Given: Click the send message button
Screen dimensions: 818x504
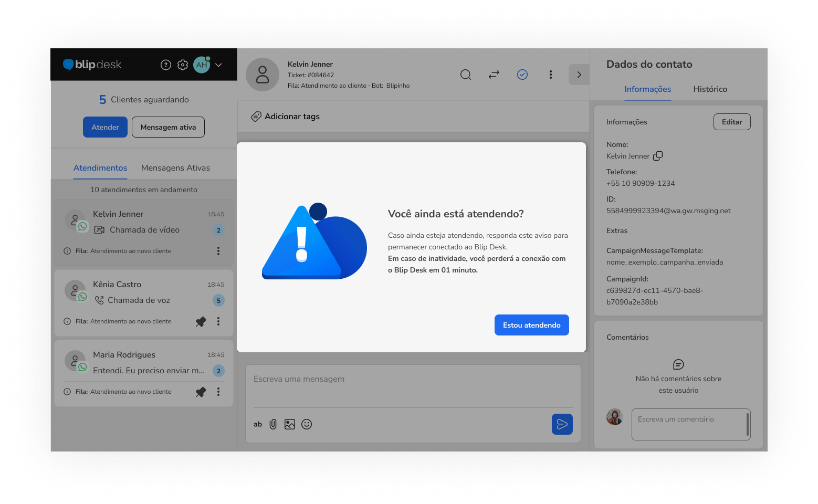Looking at the screenshot, I should click(x=562, y=424).
